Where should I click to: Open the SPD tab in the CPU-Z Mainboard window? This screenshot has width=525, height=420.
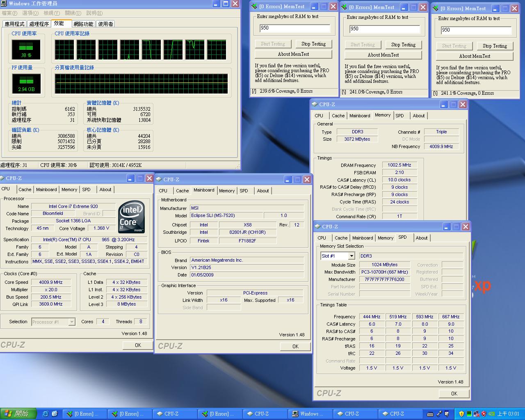point(244,191)
